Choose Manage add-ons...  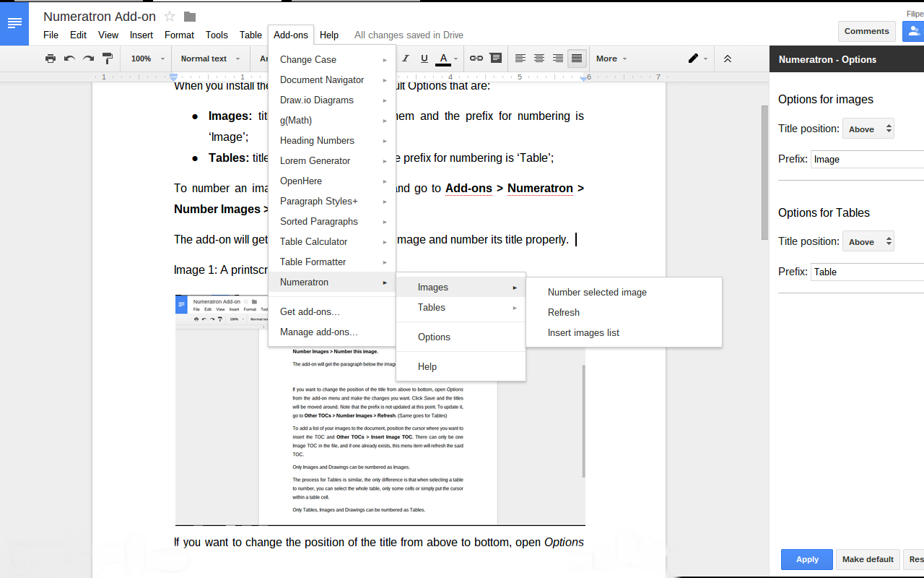pos(332,332)
